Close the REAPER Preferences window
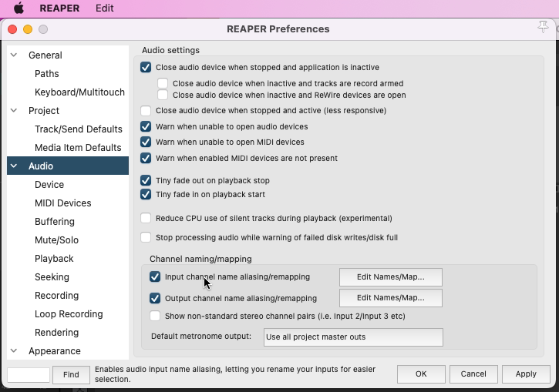This screenshot has height=392, width=559. tap(12, 29)
